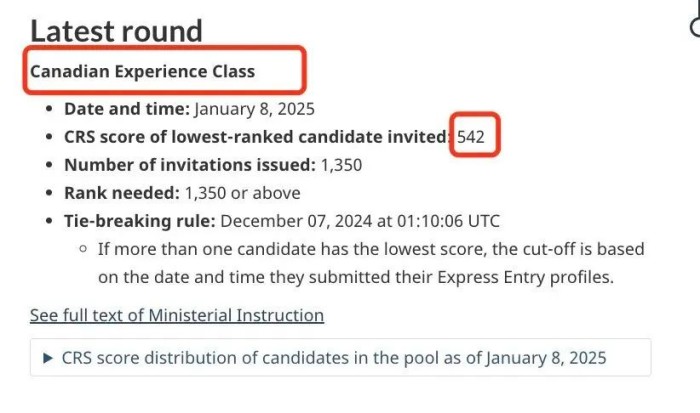This screenshot has width=700, height=413.
Task: Open the full text of Ministerial Instruction link
Action: 177,316
